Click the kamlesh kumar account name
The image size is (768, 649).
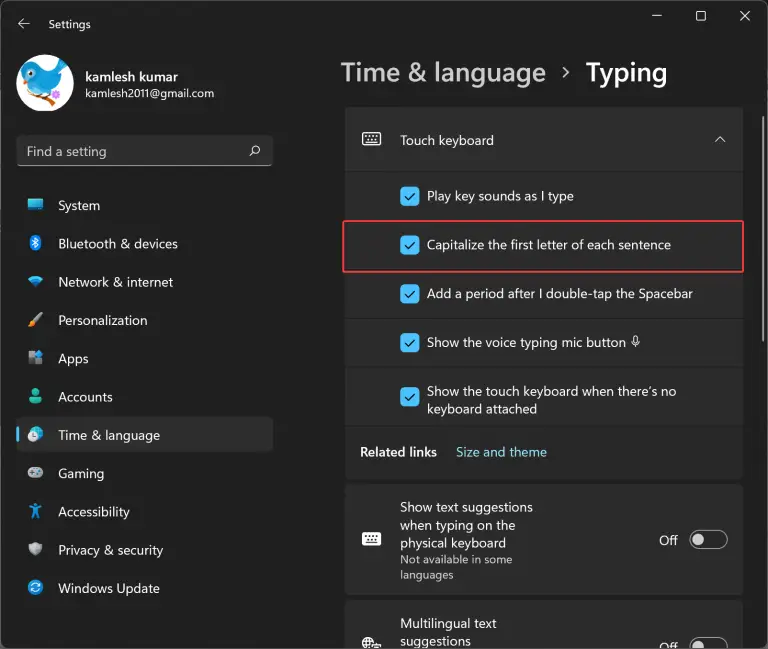tap(131, 77)
